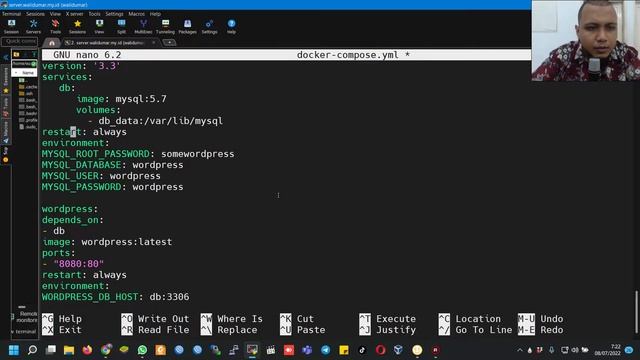Click the "8080:80" ports value
640x360 pixels.
click(78, 264)
